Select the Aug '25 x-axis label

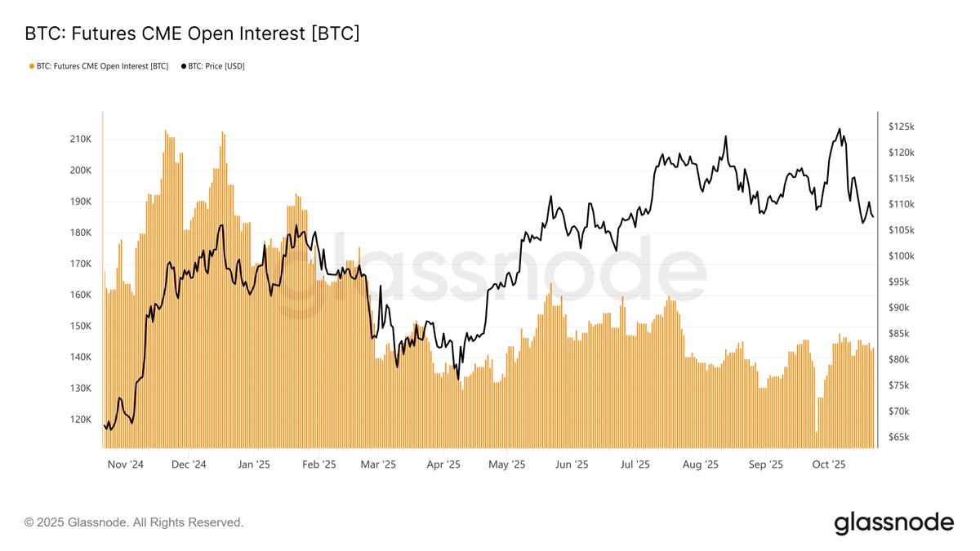pyautogui.click(x=700, y=464)
